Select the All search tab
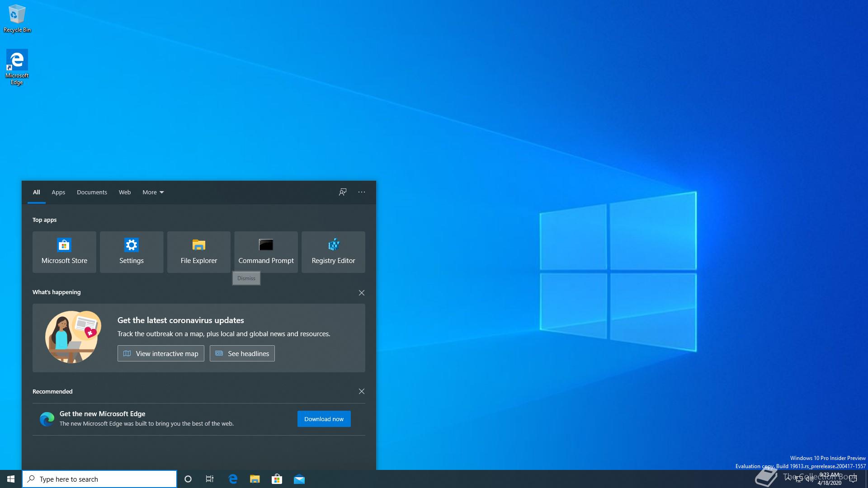 (x=37, y=192)
